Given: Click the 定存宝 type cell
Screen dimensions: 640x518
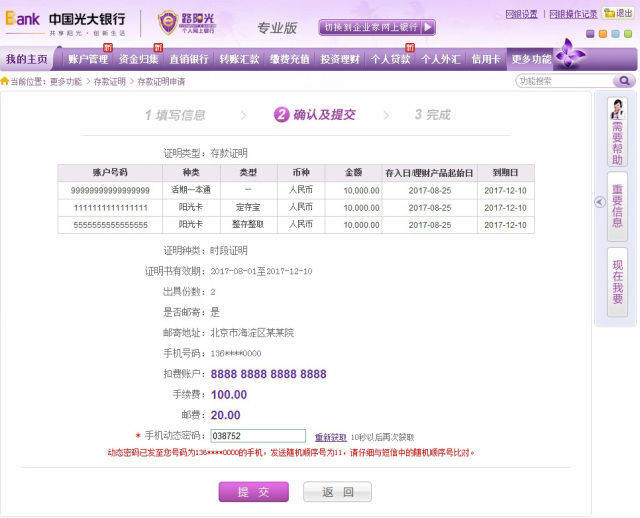Looking at the screenshot, I should (248, 207).
